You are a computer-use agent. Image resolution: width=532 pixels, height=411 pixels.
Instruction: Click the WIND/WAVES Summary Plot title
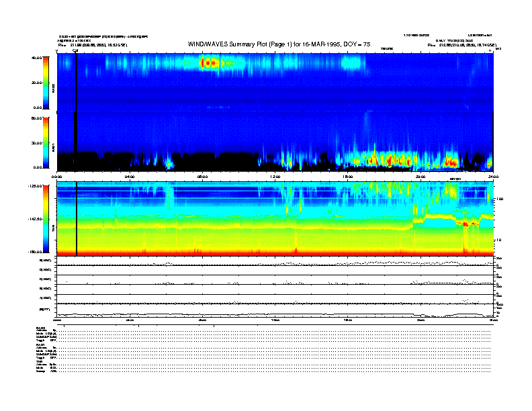tap(279, 44)
